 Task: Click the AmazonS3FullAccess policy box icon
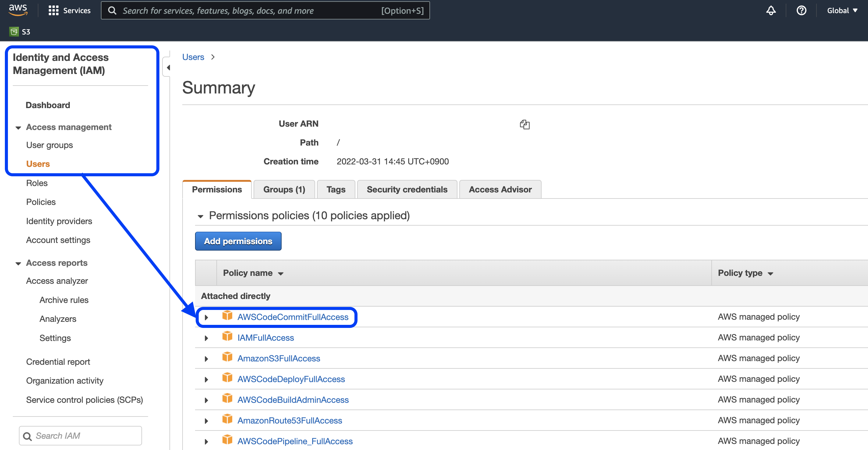click(227, 357)
